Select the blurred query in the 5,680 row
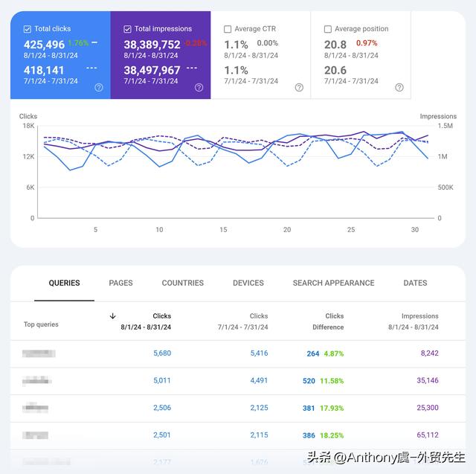The image size is (476, 474). tap(39, 353)
